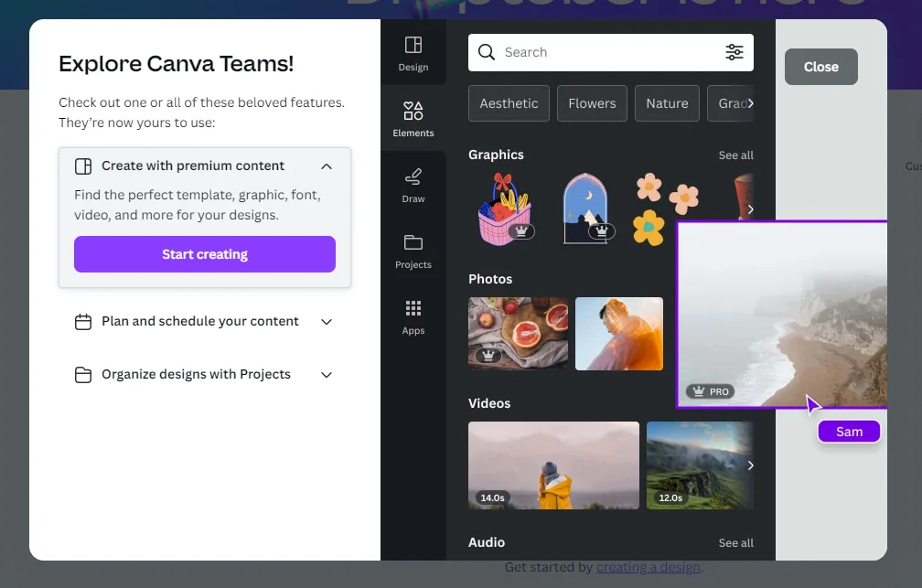
Task: Click the Start creating button
Action: pos(205,254)
